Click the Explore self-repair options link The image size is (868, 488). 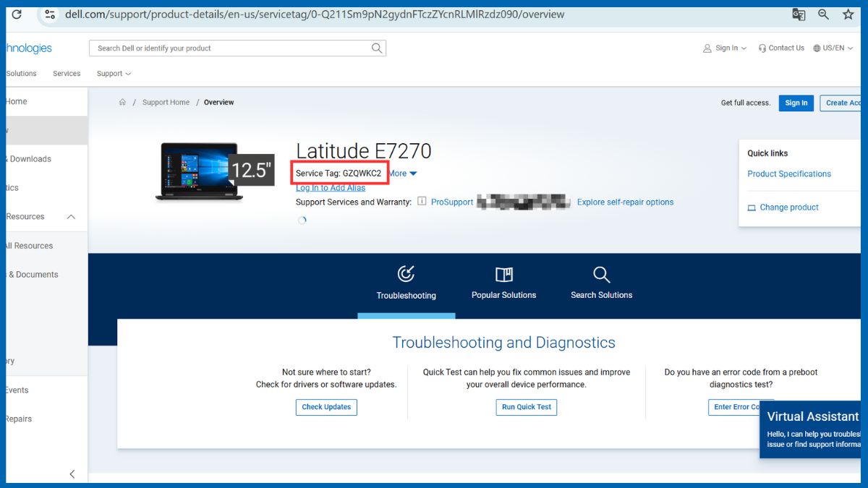(x=625, y=202)
